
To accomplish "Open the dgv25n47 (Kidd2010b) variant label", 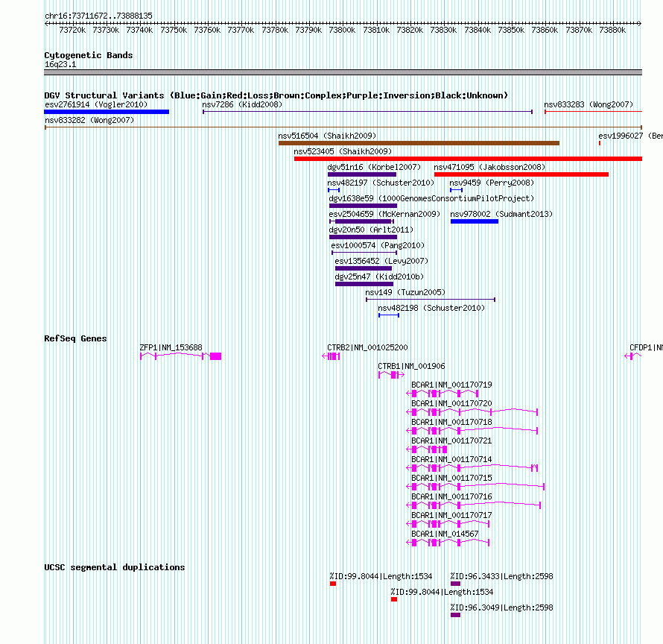I will (379, 277).
